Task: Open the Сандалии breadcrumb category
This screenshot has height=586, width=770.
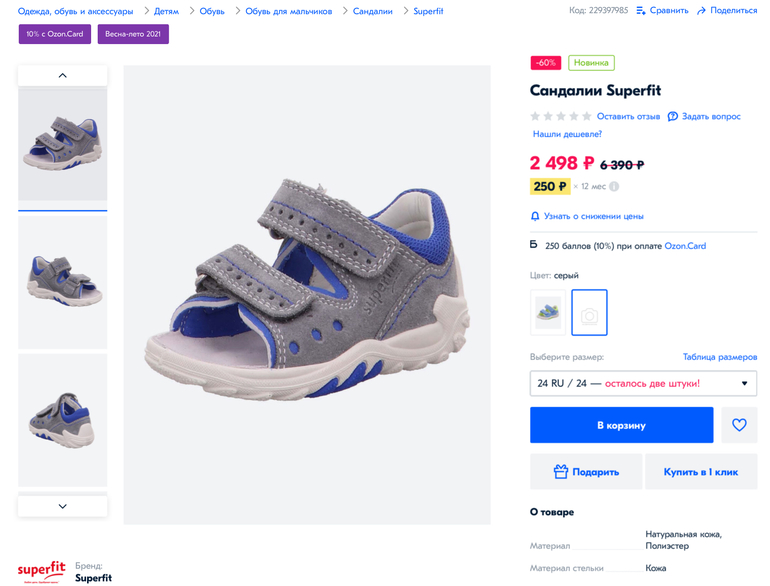Action: click(x=372, y=11)
